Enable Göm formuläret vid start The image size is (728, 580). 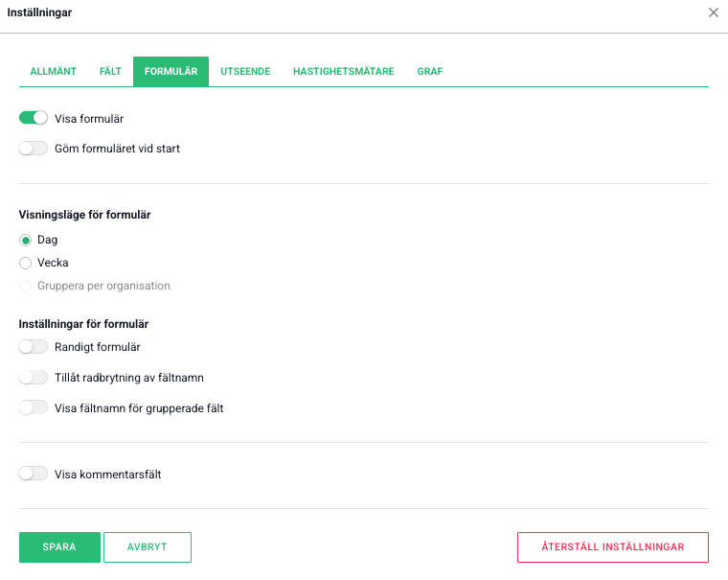click(x=34, y=149)
